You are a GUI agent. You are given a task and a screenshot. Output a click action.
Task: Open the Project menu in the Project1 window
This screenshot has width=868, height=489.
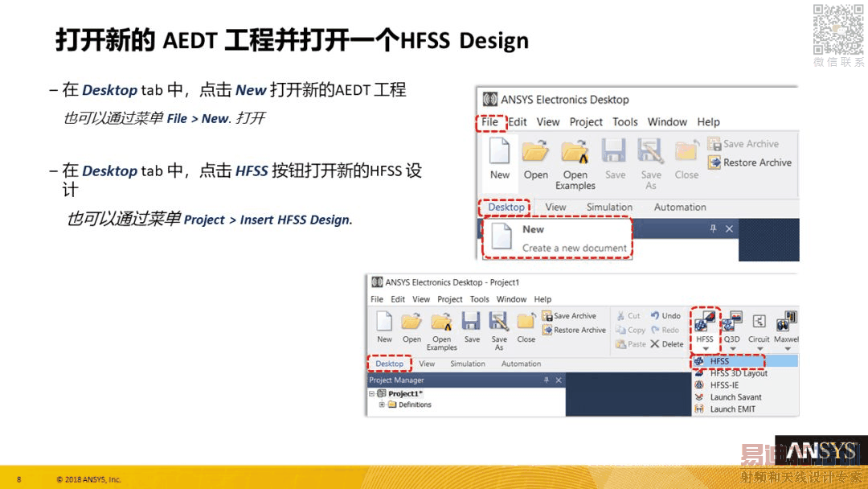tap(449, 299)
